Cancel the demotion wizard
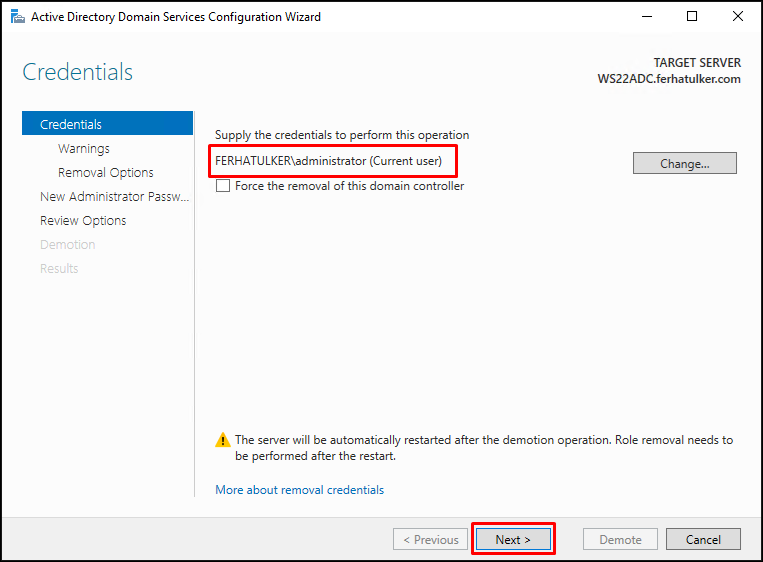This screenshot has width=763, height=562. [x=703, y=539]
